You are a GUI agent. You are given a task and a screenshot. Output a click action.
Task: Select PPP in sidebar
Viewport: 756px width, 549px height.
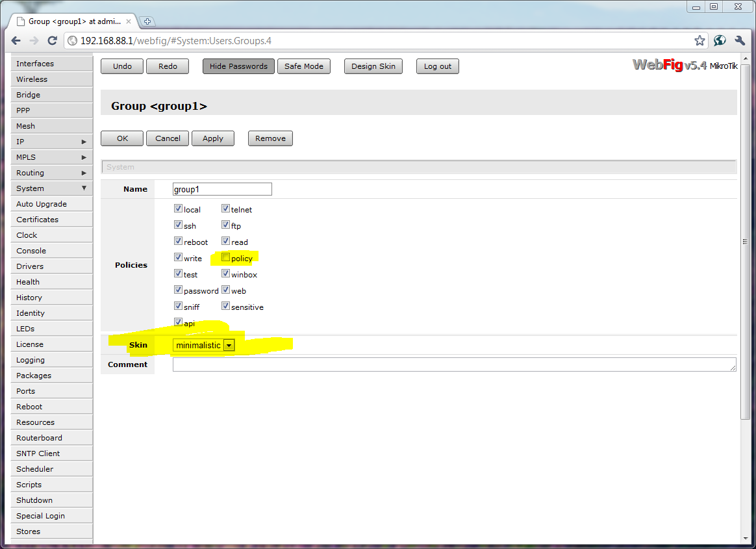click(51, 110)
